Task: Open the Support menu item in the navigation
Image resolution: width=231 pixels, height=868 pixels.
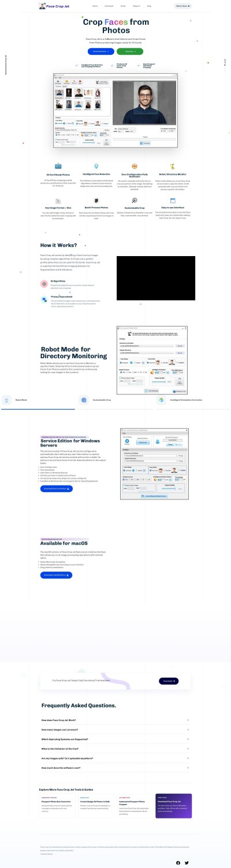Action: pos(136,5)
